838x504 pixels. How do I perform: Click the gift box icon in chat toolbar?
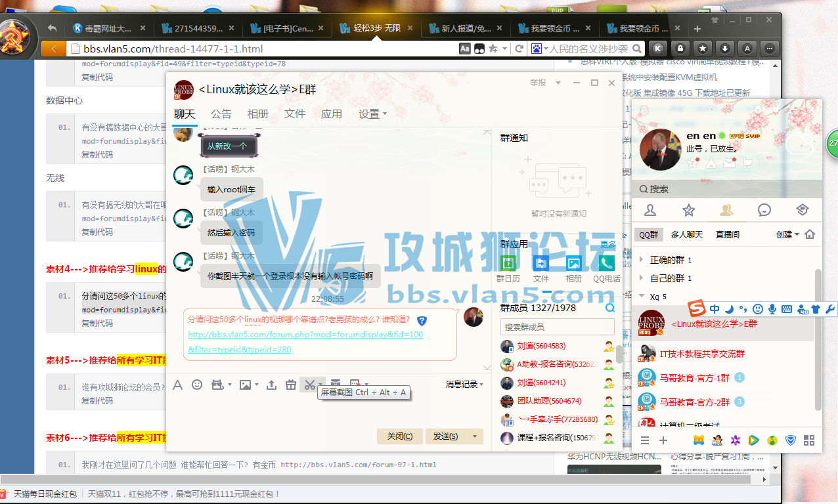(291, 385)
